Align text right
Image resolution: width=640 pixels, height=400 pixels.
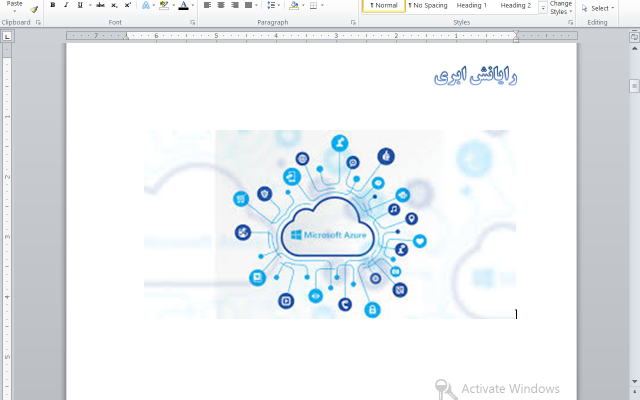pos(235,5)
